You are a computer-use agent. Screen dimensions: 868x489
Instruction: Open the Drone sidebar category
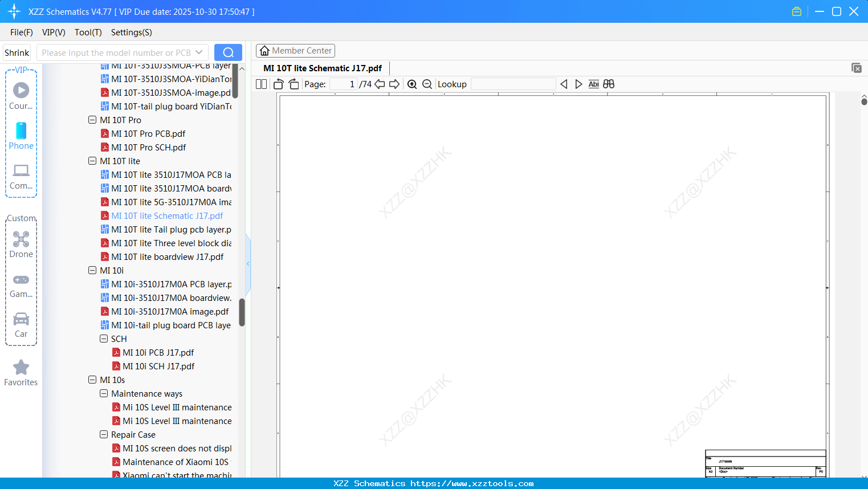21,244
